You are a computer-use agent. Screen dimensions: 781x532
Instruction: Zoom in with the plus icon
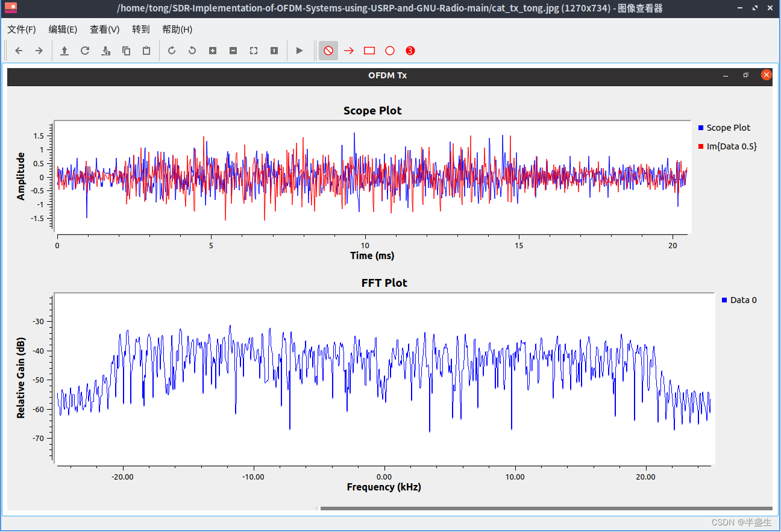click(213, 51)
